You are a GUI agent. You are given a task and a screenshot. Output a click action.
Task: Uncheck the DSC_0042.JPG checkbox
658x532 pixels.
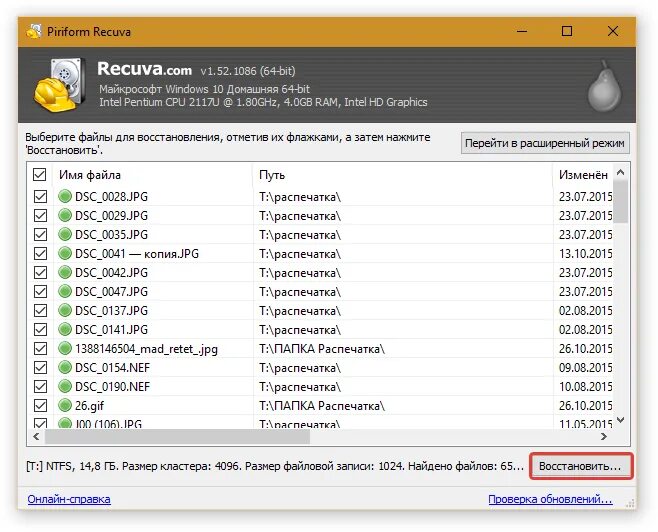[x=40, y=273]
